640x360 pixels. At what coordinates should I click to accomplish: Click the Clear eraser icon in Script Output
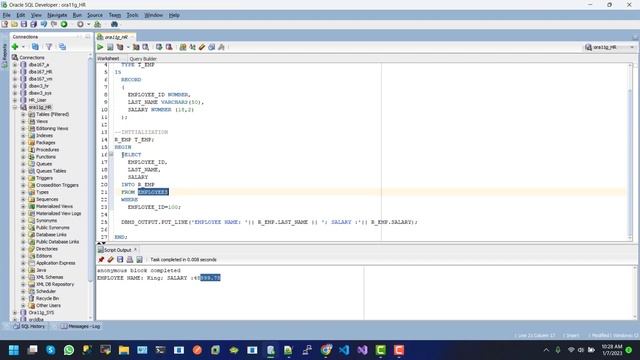(110, 260)
